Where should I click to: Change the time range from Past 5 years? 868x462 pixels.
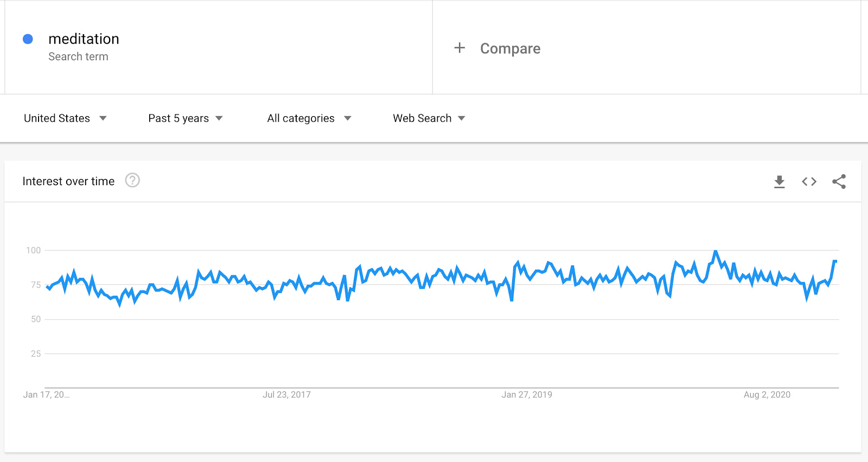179,118
